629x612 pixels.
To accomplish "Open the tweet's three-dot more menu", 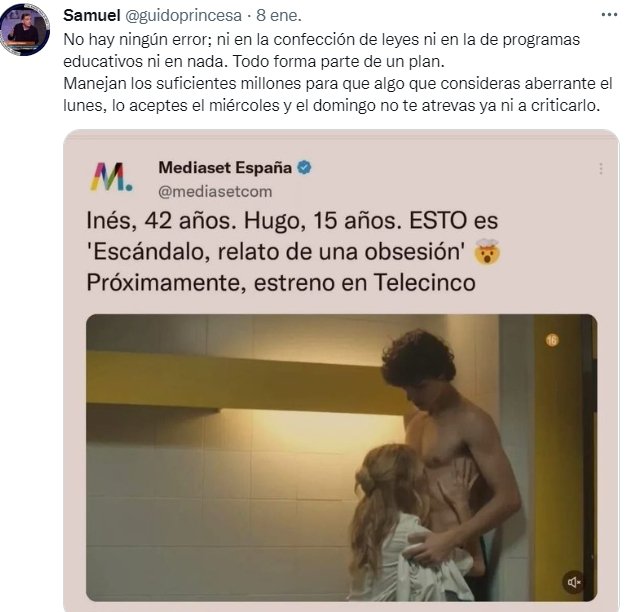I will pos(609,15).
